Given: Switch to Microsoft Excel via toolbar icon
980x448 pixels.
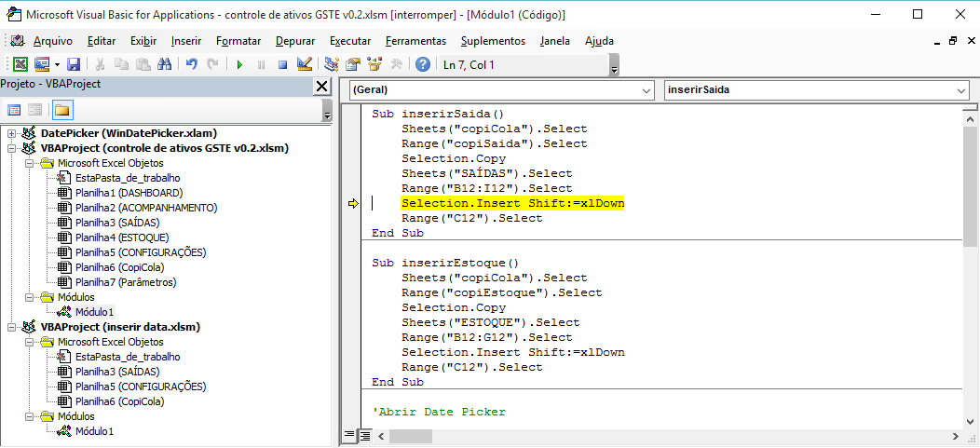Looking at the screenshot, I should pos(20,64).
